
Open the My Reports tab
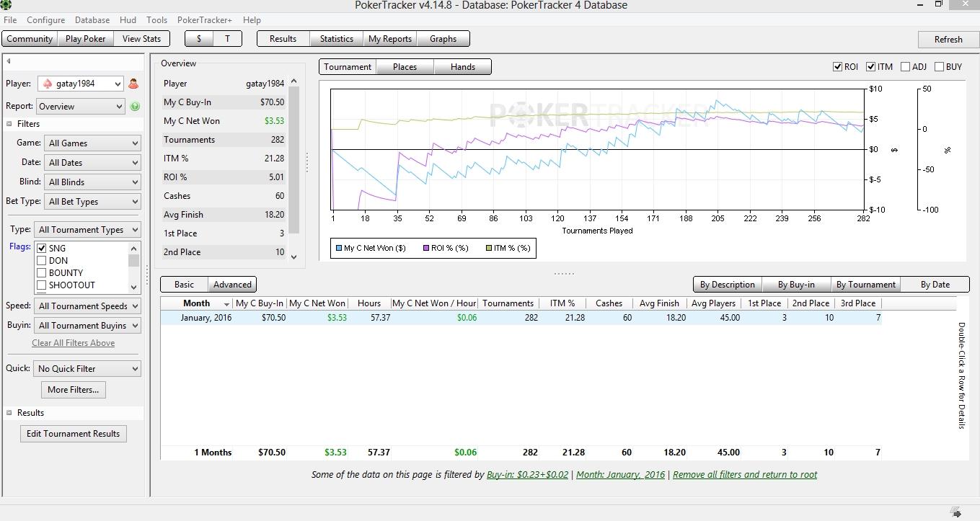click(x=390, y=39)
